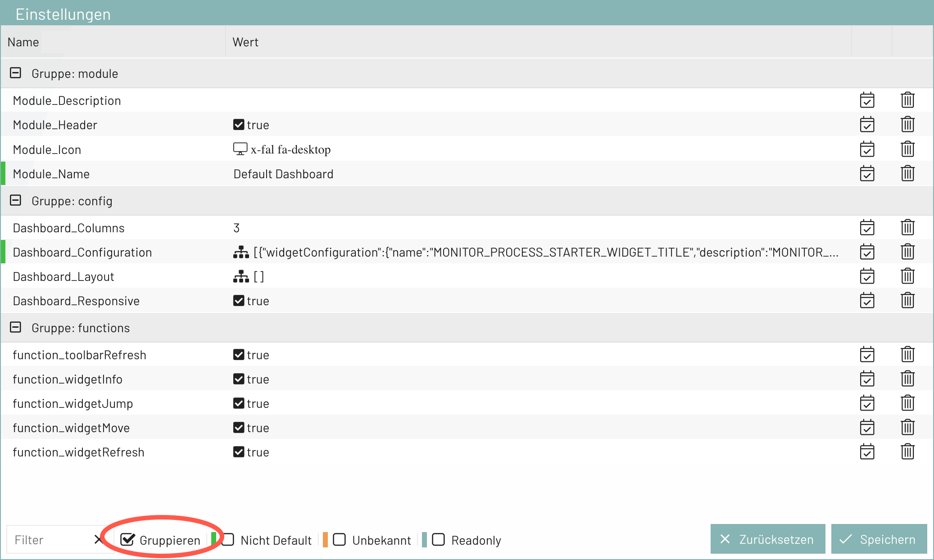Toggle the Module_Header true checkbox

point(239,125)
